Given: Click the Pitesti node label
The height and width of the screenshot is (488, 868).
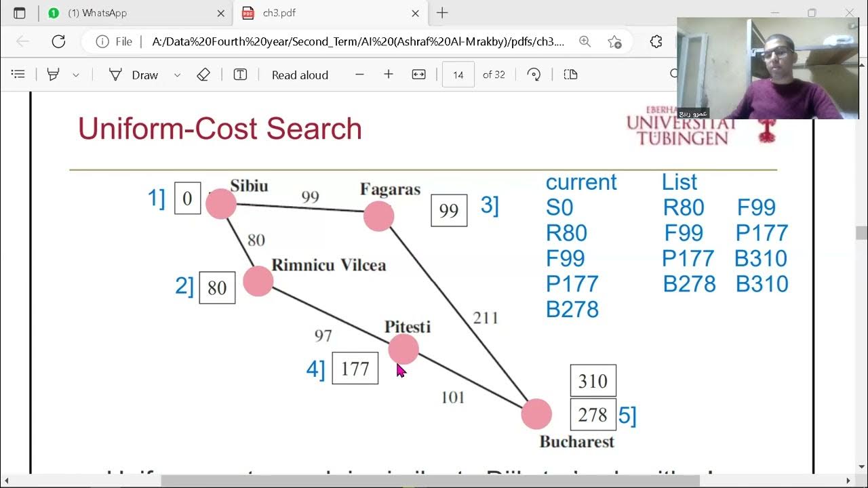Looking at the screenshot, I should (x=408, y=327).
